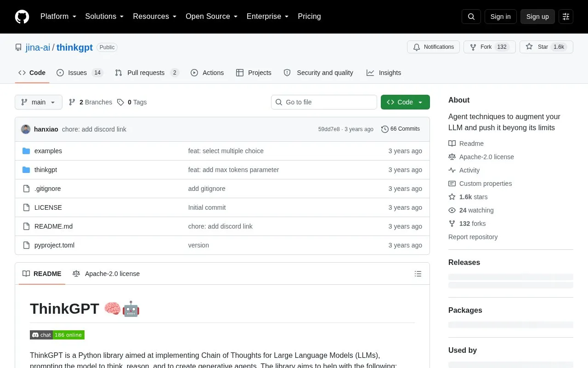Viewport: 588px width, 368px height.
Task: Open the thinkgpt folder
Action: [45, 170]
